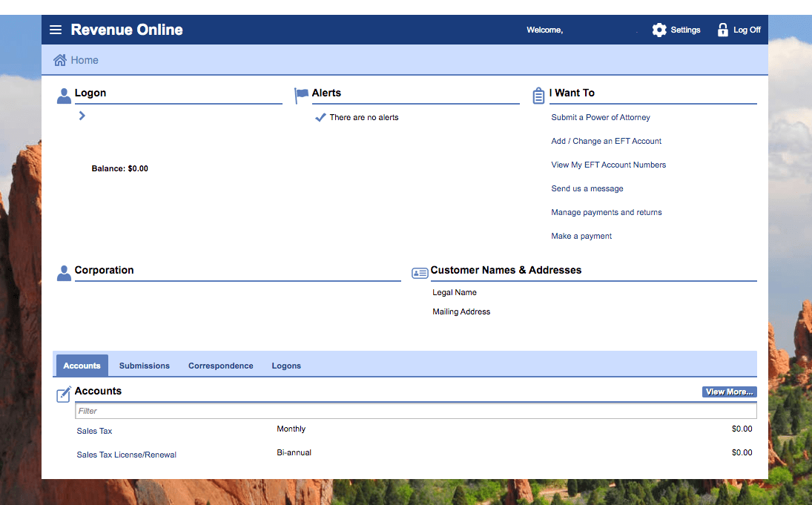Select the Logons tab
Screen dimensions: 812x505
point(286,366)
